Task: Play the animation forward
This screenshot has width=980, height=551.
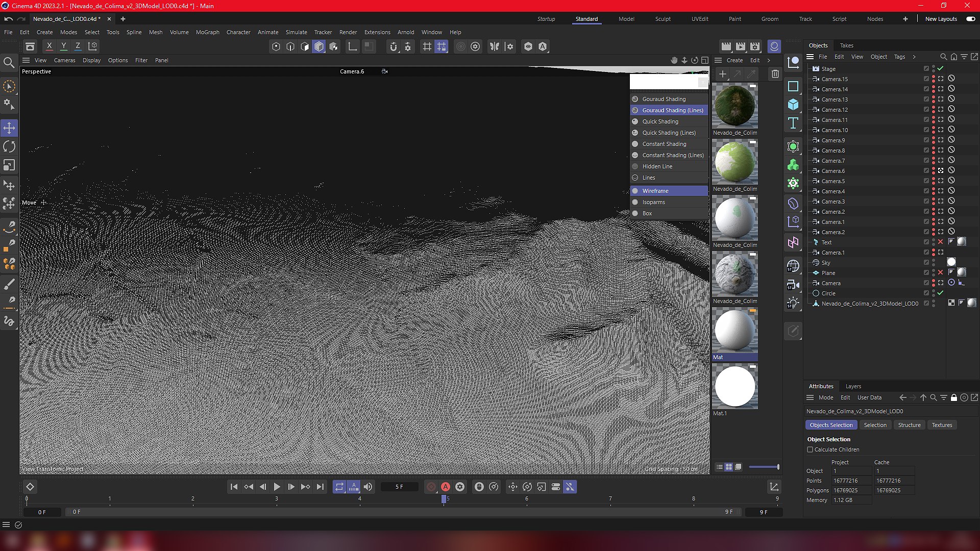Action: click(x=277, y=487)
